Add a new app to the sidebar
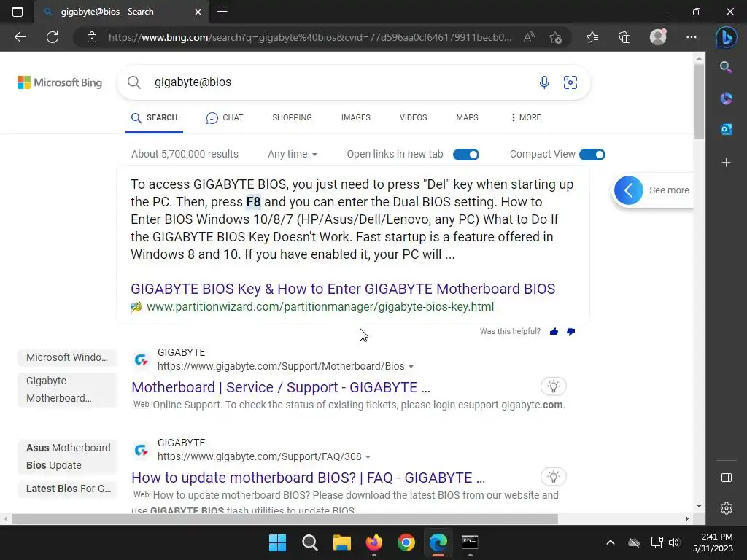The width and height of the screenshot is (747, 560). 726,163
